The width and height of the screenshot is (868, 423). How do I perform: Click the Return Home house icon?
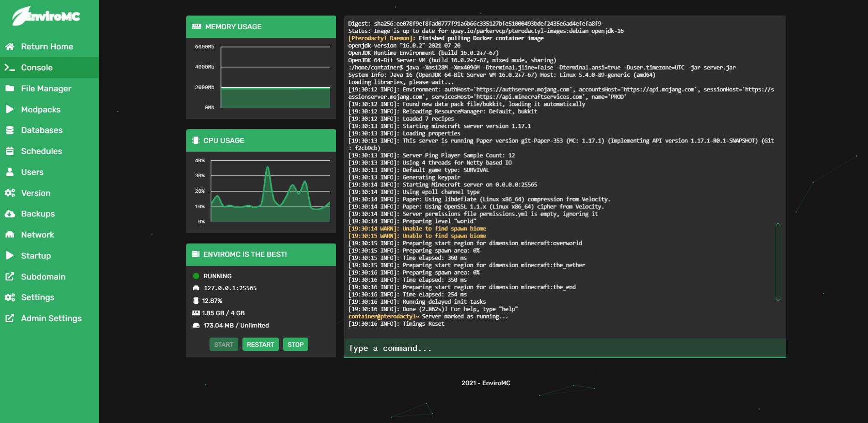[x=10, y=47]
